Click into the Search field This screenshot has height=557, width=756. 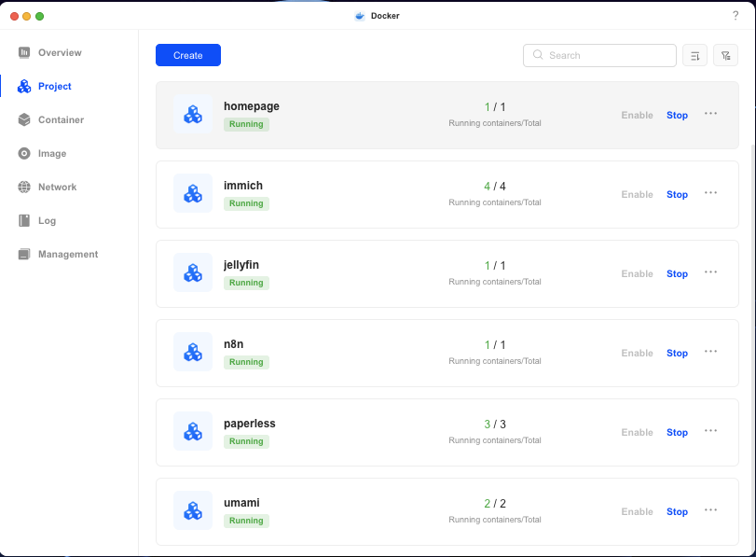coord(599,55)
